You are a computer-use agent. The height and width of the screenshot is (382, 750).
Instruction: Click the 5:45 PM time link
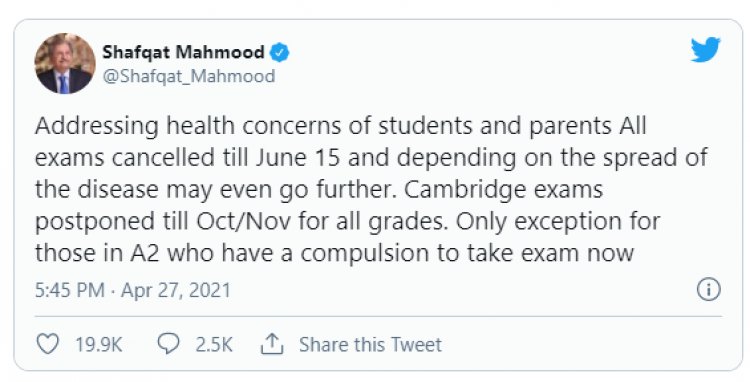pos(70,291)
